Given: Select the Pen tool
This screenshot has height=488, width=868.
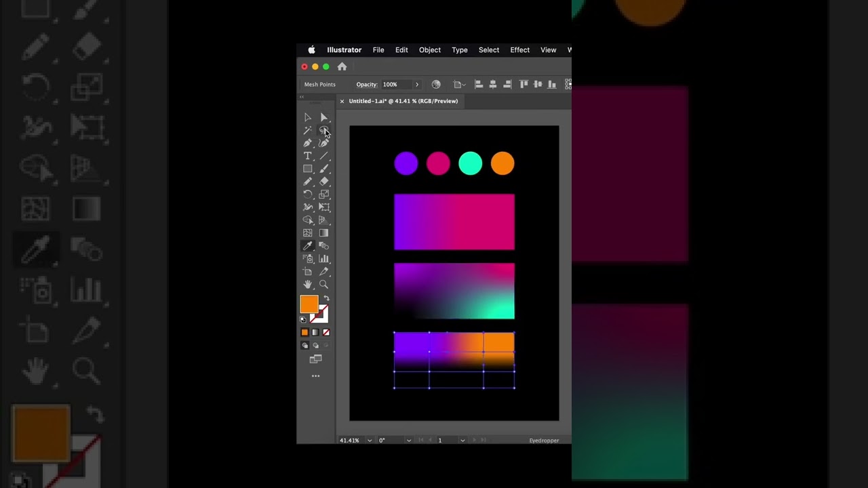Looking at the screenshot, I should (x=307, y=143).
